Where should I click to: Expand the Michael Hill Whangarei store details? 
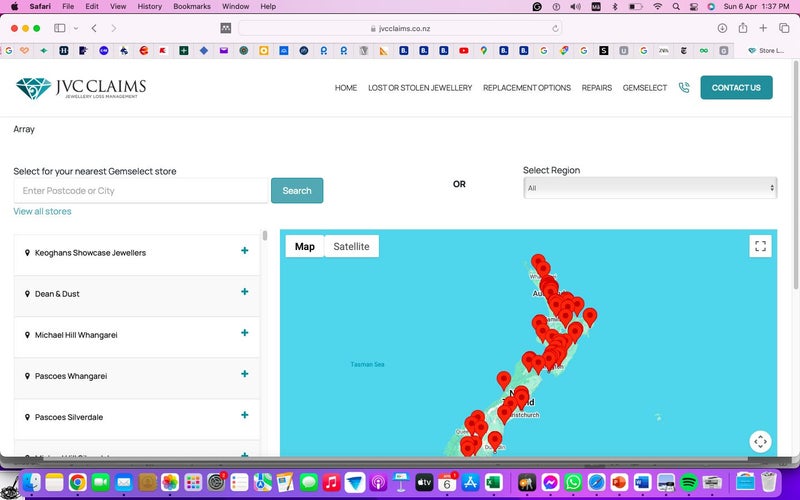click(244, 333)
